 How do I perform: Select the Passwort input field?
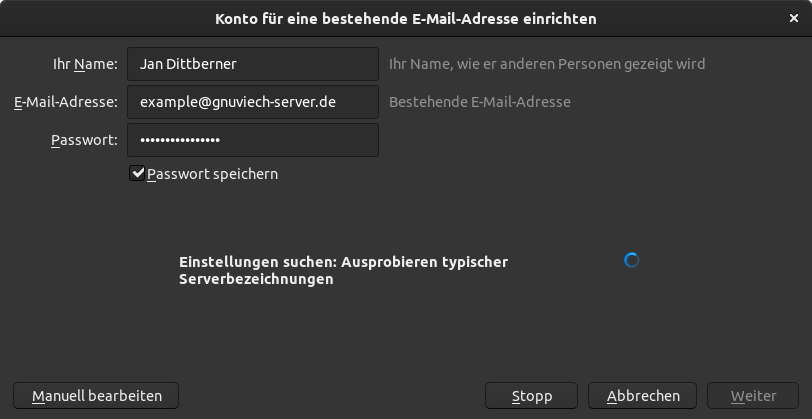click(x=253, y=140)
